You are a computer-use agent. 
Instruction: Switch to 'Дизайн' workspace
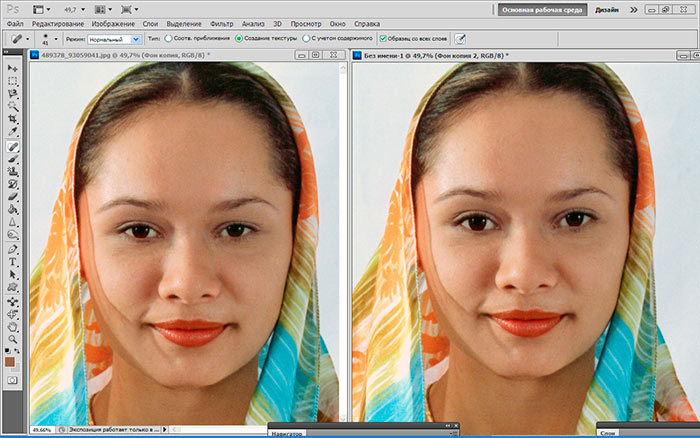(x=607, y=10)
